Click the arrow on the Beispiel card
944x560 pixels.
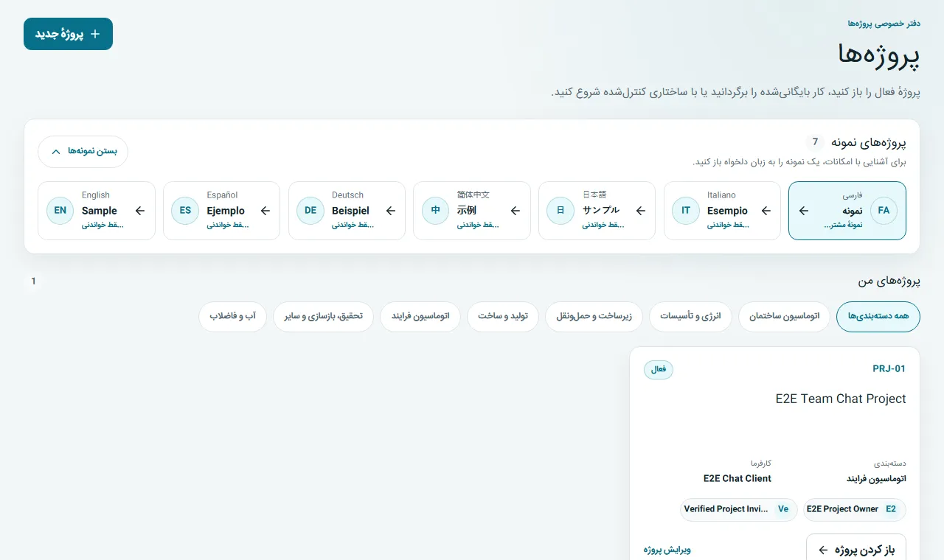tap(391, 211)
